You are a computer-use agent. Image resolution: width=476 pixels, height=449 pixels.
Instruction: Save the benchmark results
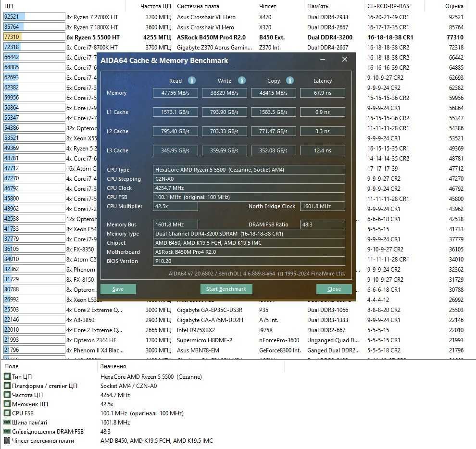pyautogui.click(x=118, y=289)
